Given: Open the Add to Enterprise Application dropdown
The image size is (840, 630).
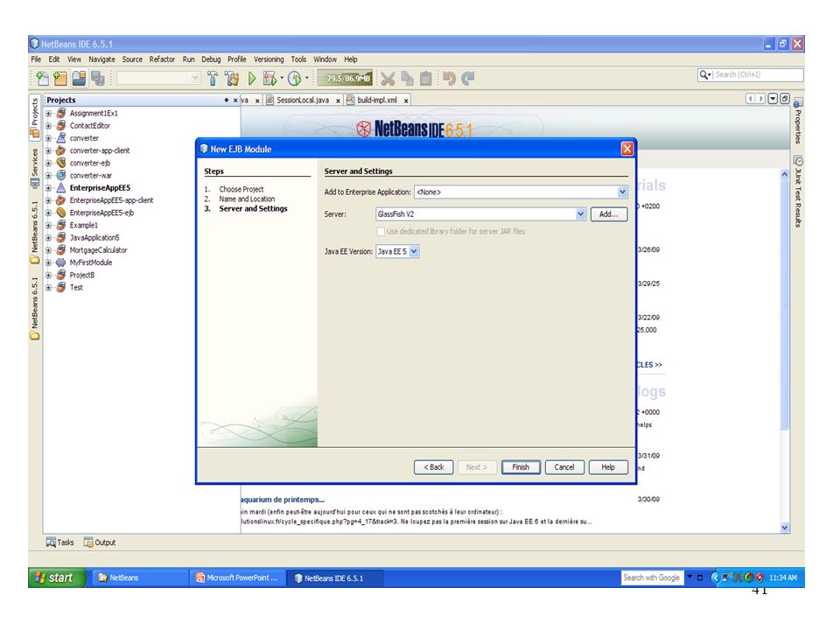Looking at the screenshot, I should (x=622, y=192).
